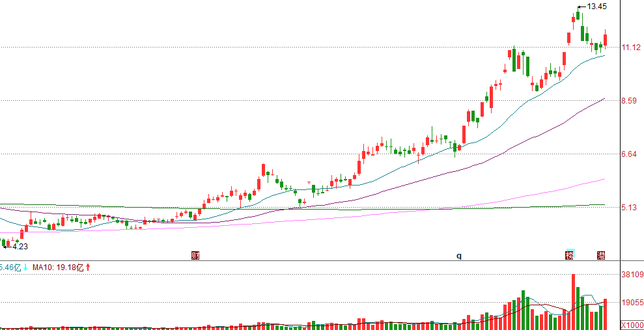
Task: Click the 5.46亿 volume value
Action: point(10,268)
